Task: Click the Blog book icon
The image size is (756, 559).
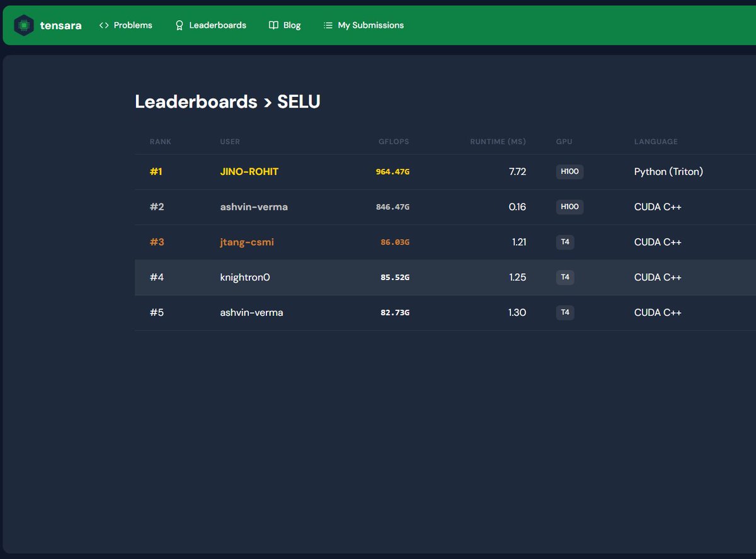Action: click(x=273, y=25)
